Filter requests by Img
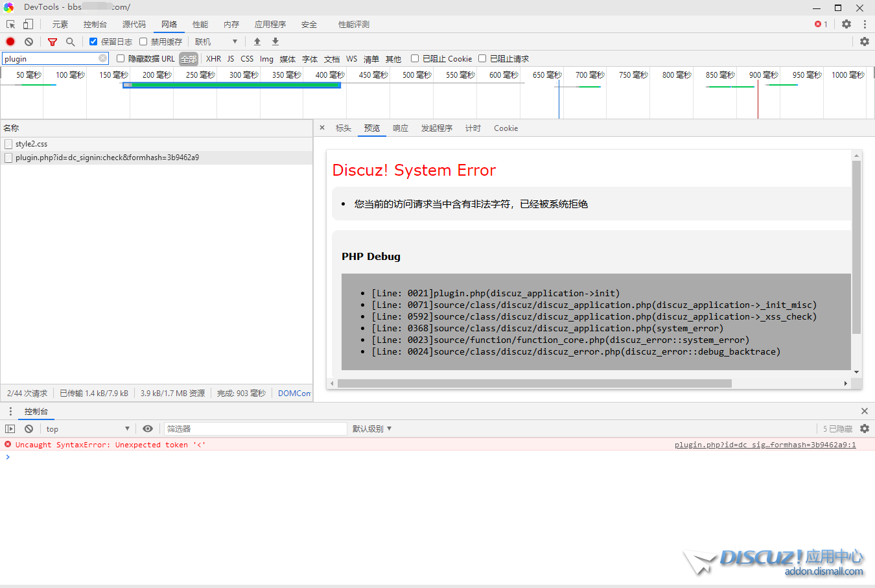Screen dimensions: 875x588 pos(266,58)
